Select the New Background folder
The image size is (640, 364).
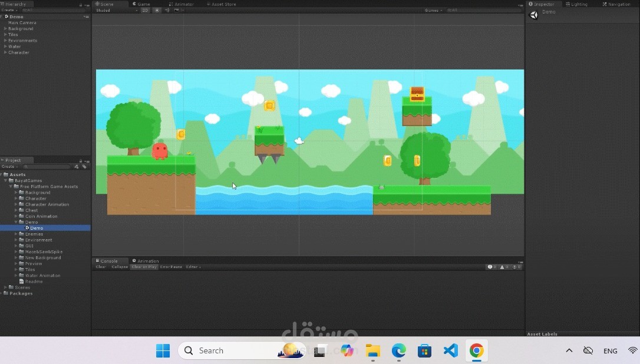tap(43, 258)
